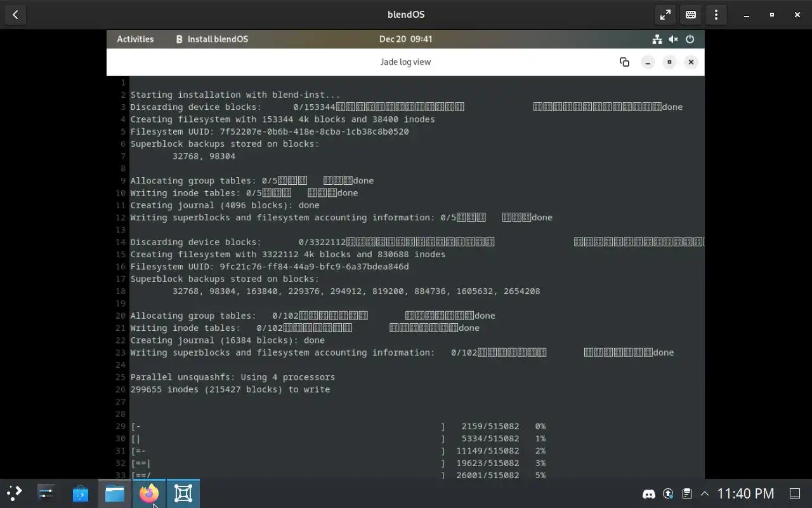Open the clipboard tray icon

686,493
